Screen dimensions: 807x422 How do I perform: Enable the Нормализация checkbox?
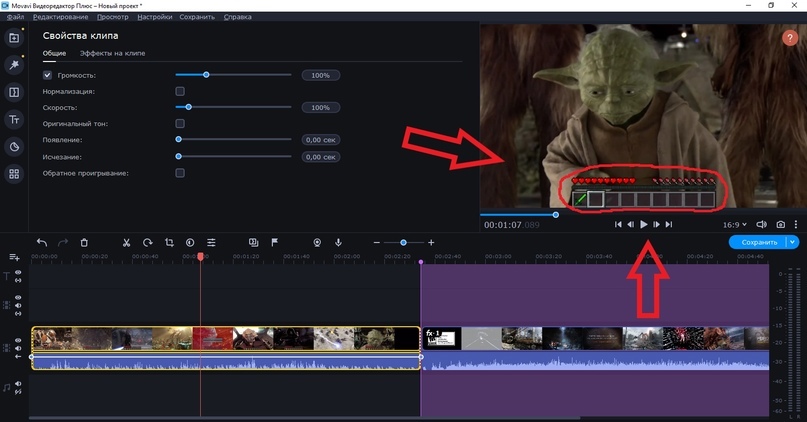tap(180, 91)
